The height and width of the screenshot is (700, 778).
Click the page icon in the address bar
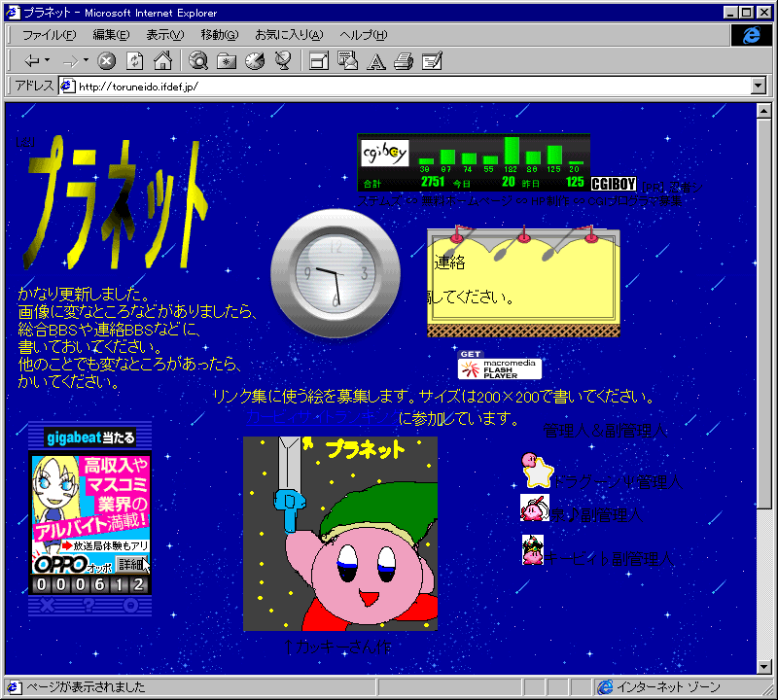point(67,87)
